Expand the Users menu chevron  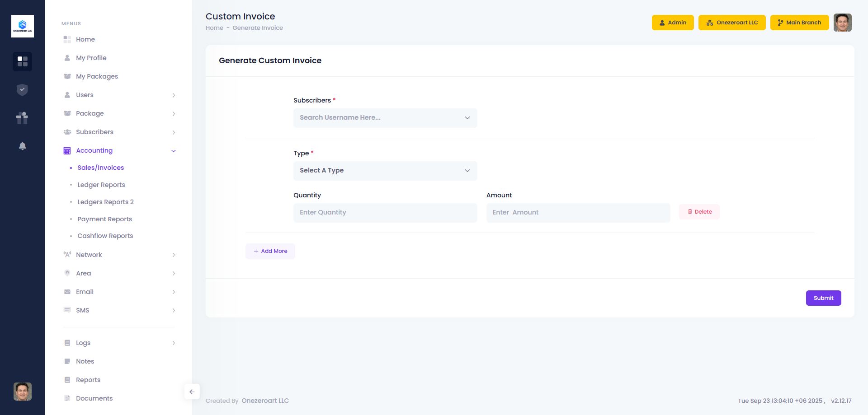coord(174,95)
